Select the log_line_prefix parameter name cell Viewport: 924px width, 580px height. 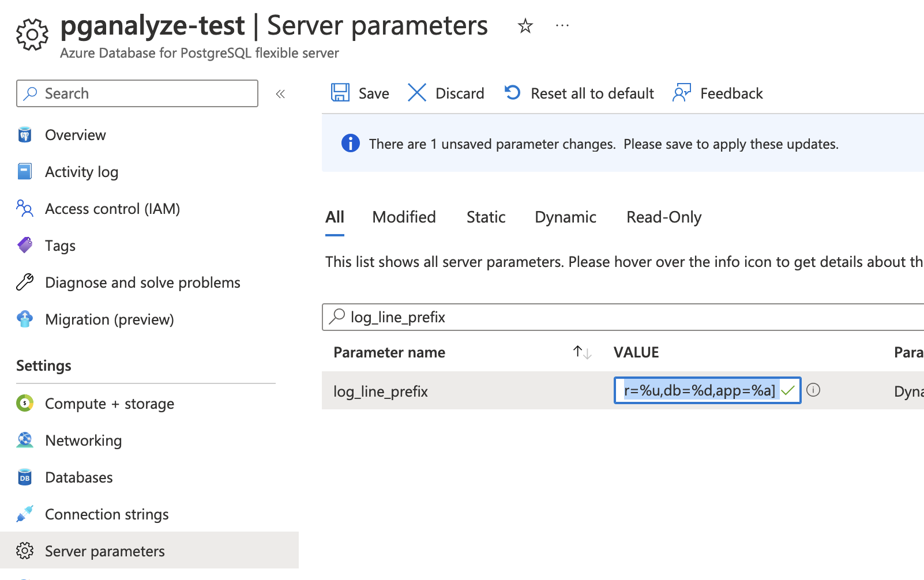click(381, 391)
